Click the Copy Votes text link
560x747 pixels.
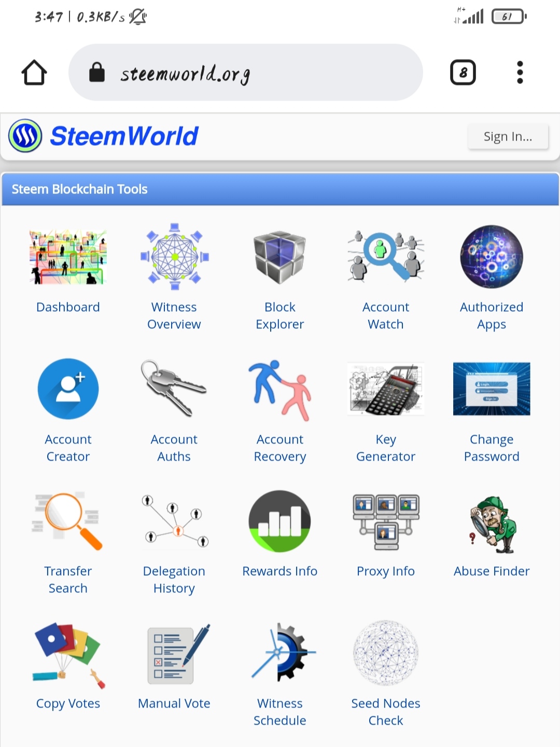(x=68, y=703)
